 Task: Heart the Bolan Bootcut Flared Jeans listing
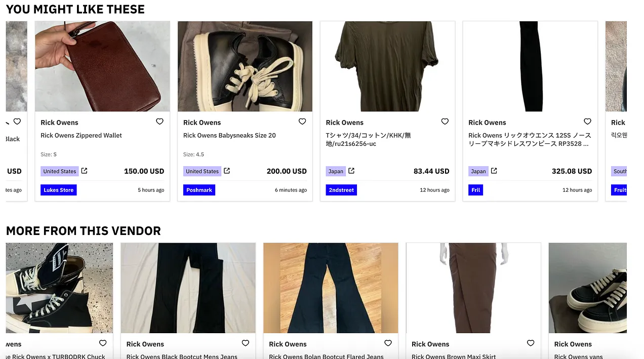point(388,343)
